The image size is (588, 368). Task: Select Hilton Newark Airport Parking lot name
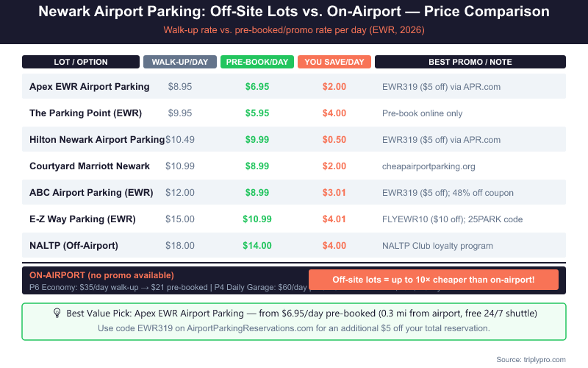coord(97,140)
